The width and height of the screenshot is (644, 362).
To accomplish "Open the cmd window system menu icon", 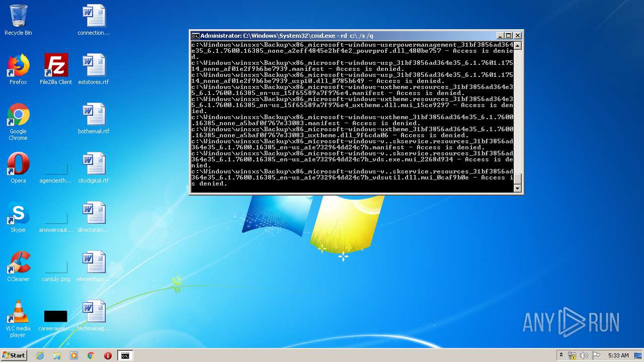I will [195, 36].
